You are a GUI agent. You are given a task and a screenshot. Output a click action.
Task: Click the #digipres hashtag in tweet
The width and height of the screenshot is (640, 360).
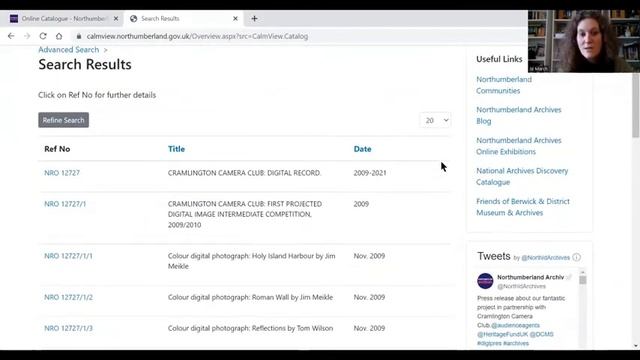(489, 343)
